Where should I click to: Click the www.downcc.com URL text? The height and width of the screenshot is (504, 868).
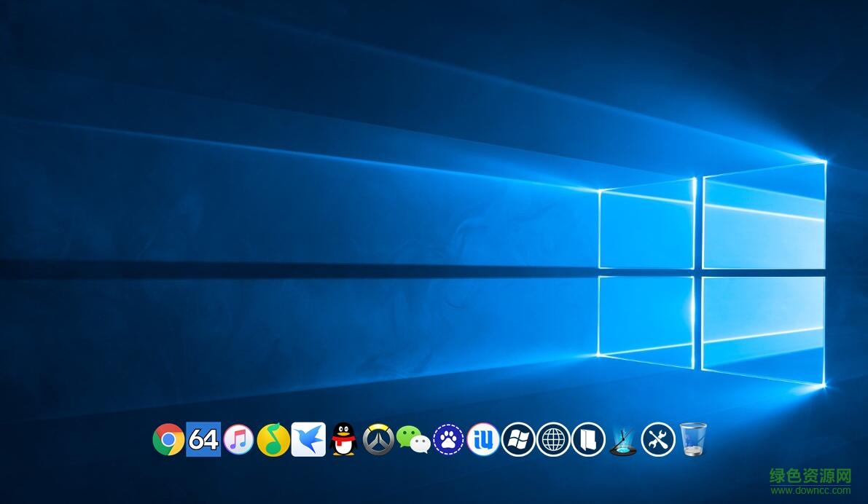(810, 491)
